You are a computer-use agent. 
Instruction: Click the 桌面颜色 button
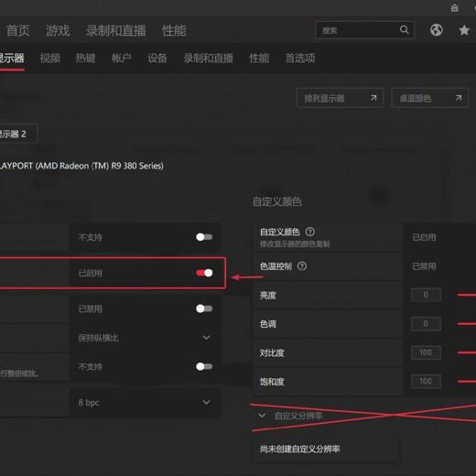coord(430,98)
